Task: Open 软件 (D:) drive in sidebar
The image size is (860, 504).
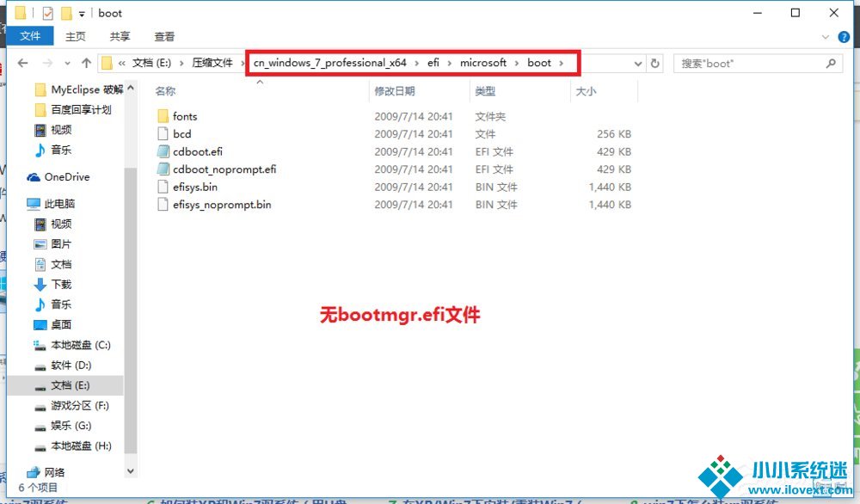Action: [x=63, y=366]
